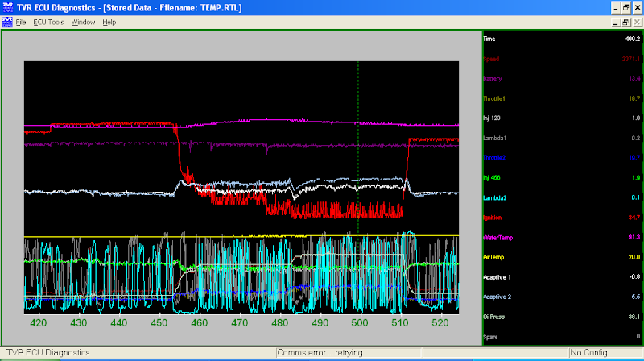
Task: Click the Battery value 13.4
Action: (634, 78)
